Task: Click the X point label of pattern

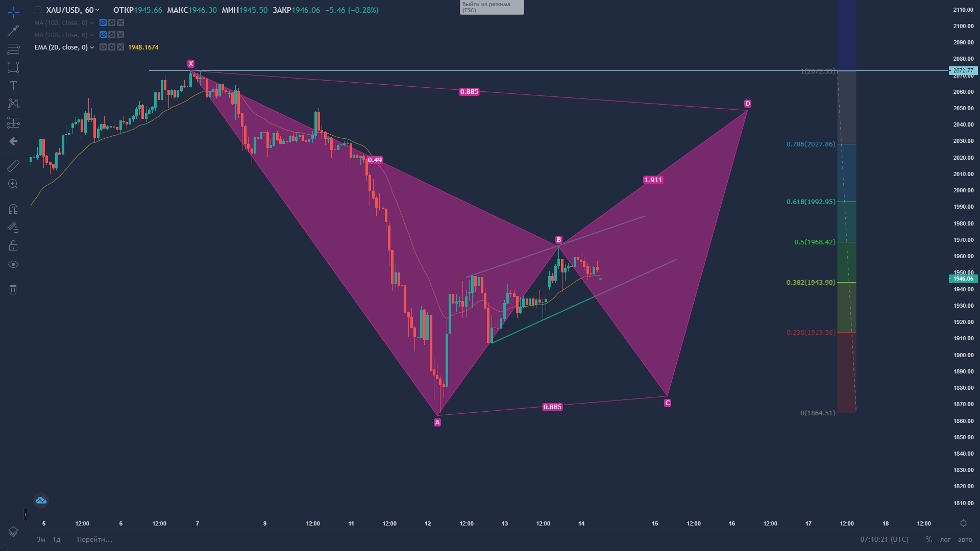Action: (x=191, y=64)
